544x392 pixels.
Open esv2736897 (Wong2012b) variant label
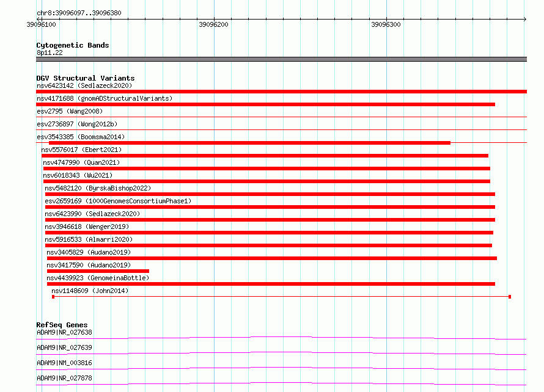pos(77,124)
